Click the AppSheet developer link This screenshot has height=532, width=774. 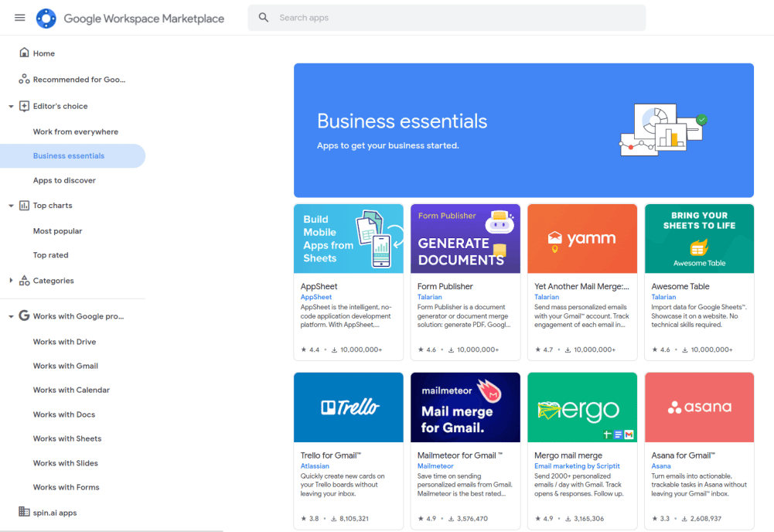tap(316, 297)
